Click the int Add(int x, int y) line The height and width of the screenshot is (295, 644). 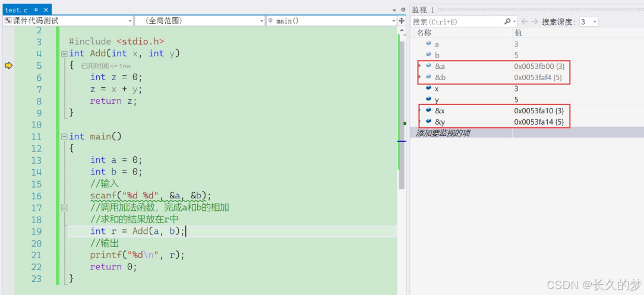pos(124,53)
